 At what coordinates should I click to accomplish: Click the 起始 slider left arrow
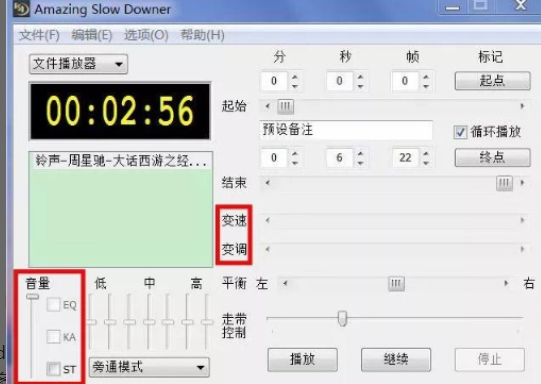coord(267,106)
